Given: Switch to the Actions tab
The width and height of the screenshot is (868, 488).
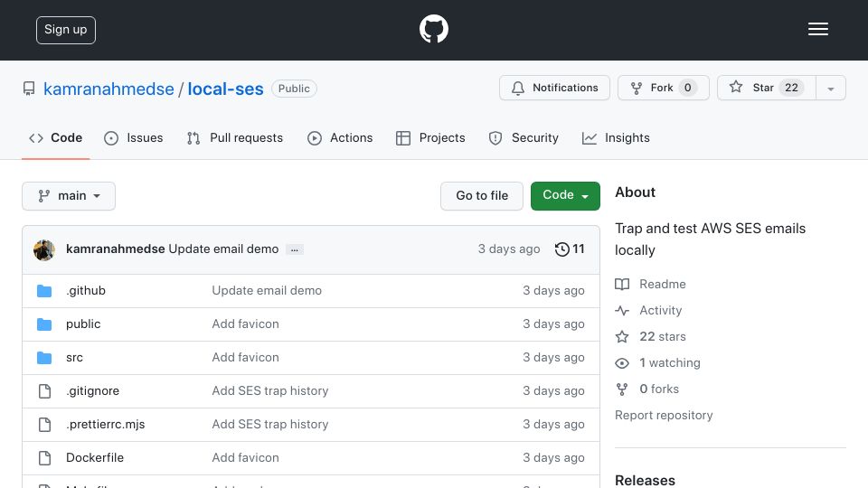Looking at the screenshot, I should coord(340,137).
